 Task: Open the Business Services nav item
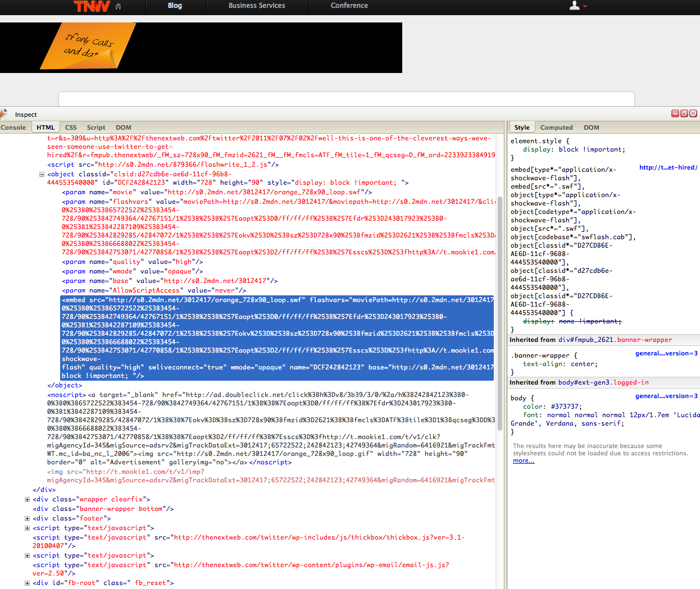[257, 6]
